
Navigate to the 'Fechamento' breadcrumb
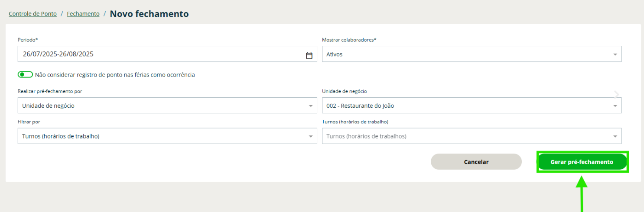[x=83, y=14]
